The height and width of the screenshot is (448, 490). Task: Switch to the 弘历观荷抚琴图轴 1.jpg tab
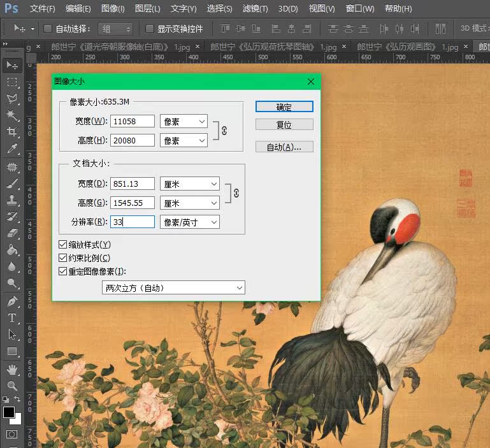273,47
